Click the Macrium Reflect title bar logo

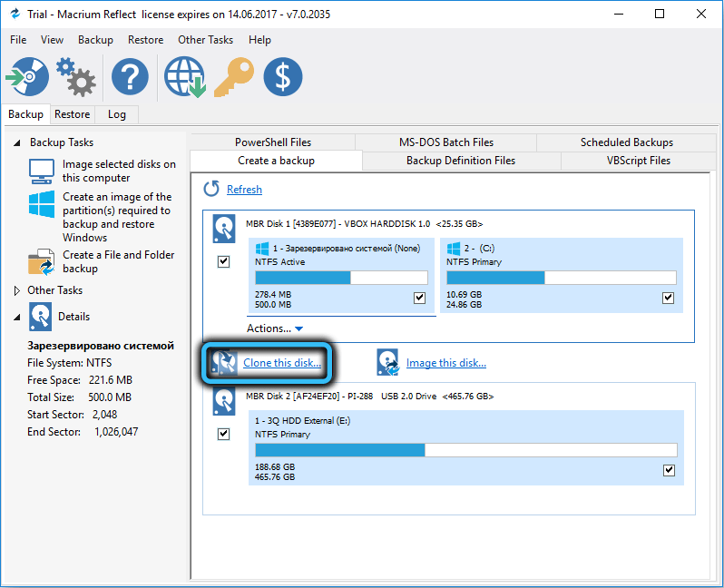pos(15,14)
